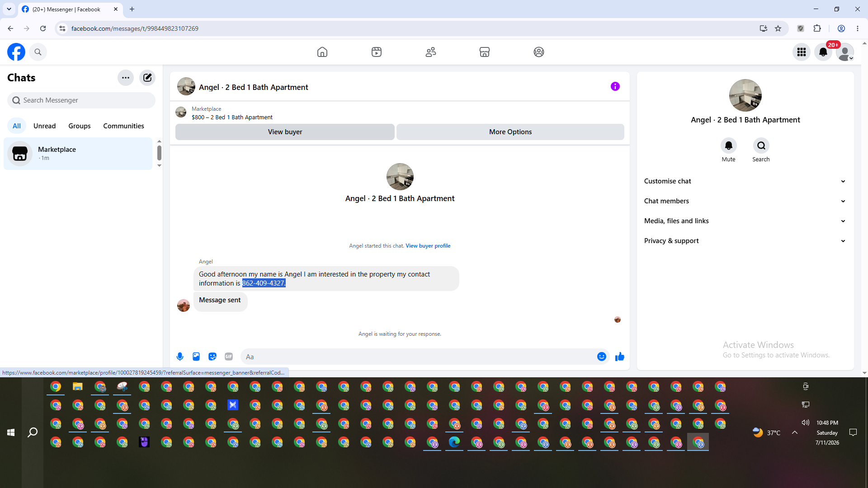This screenshot has width=868, height=488.
Task: Expand Media, files and links section
Action: pyautogui.click(x=745, y=221)
